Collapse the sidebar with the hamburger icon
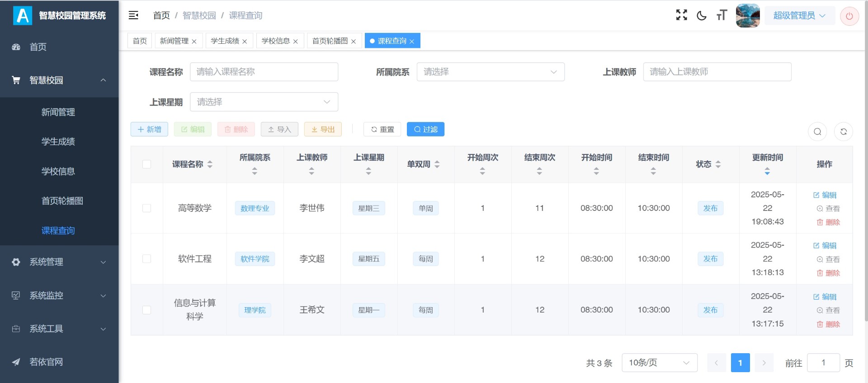 point(133,15)
